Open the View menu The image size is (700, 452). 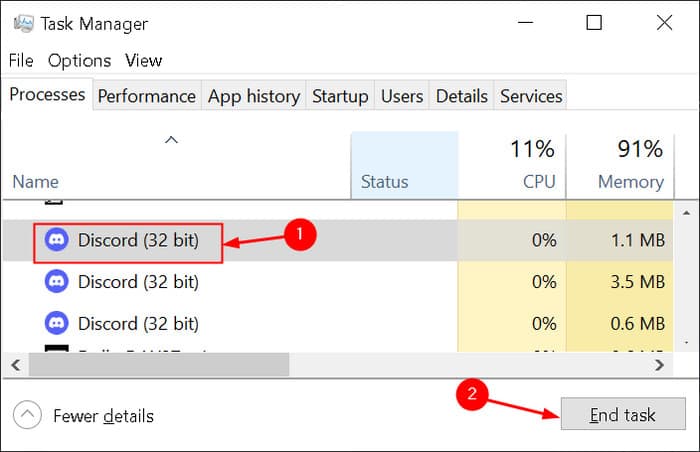tap(144, 61)
